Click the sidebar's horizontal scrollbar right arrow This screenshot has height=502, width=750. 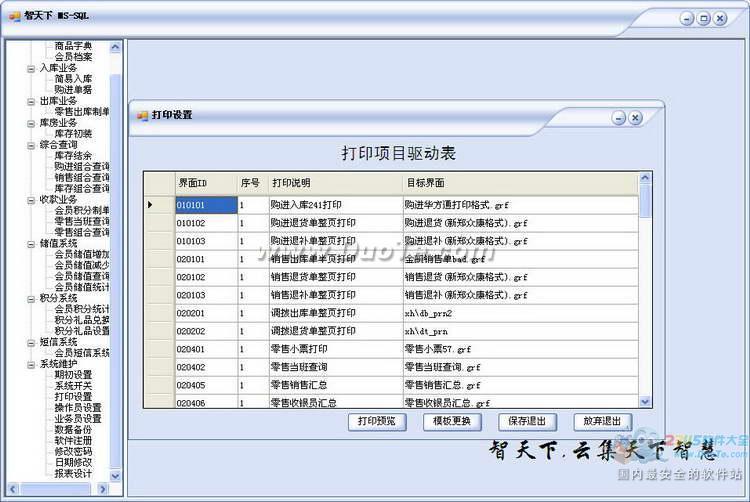[x=102, y=488]
